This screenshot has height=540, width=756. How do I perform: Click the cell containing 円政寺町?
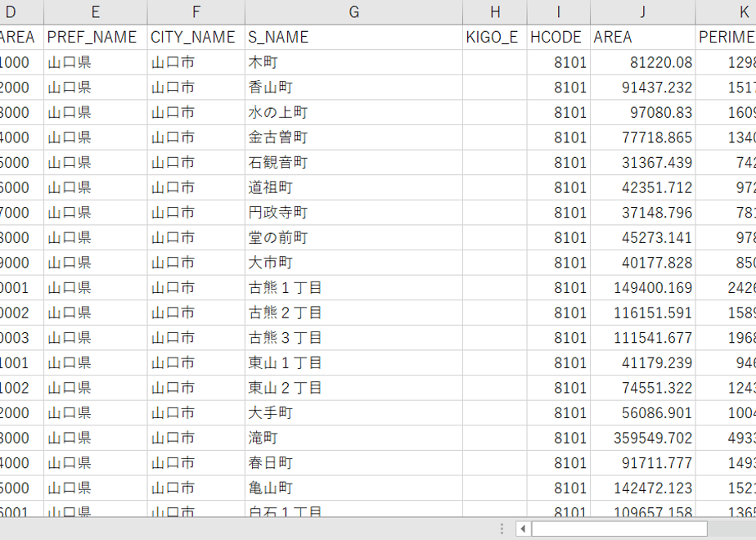pyautogui.click(x=354, y=213)
